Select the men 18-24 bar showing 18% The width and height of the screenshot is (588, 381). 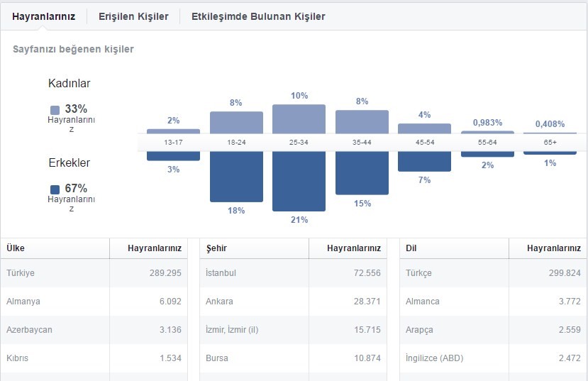click(x=236, y=177)
